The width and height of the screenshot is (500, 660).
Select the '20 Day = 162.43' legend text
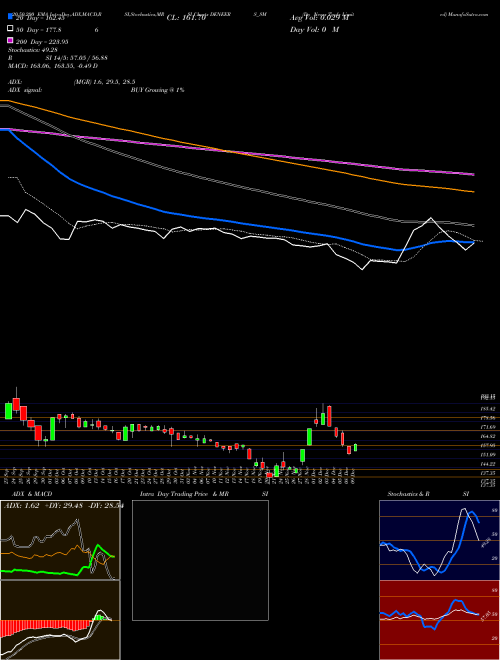[x=39, y=18]
